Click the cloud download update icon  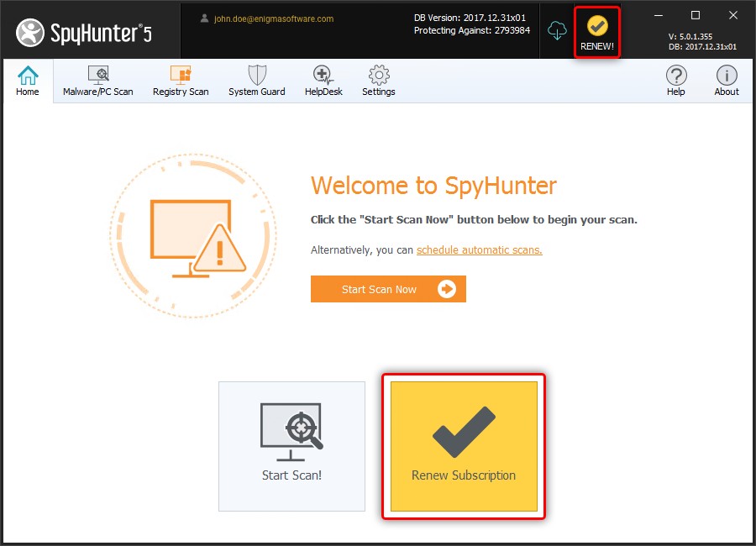(557, 31)
